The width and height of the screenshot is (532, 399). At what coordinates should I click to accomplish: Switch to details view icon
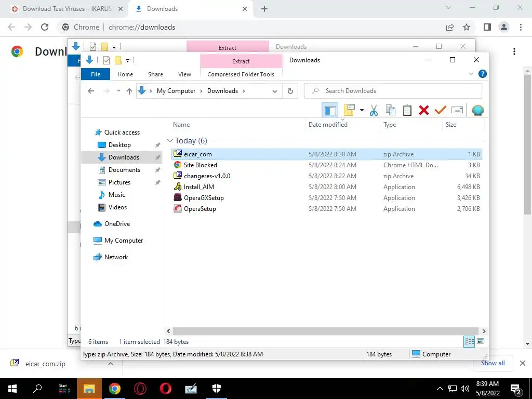(469, 341)
